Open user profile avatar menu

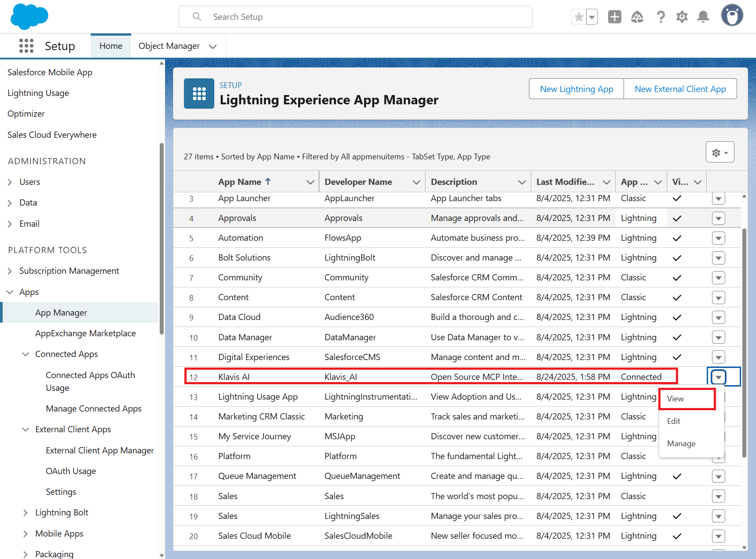[x=732, y=16]
